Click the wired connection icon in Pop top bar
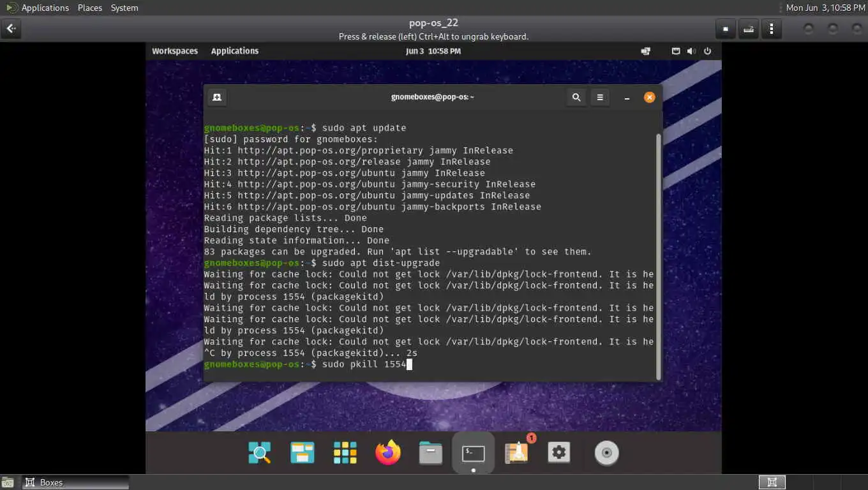The height and width of the screenshot is (490, 868). pos(676,51)
